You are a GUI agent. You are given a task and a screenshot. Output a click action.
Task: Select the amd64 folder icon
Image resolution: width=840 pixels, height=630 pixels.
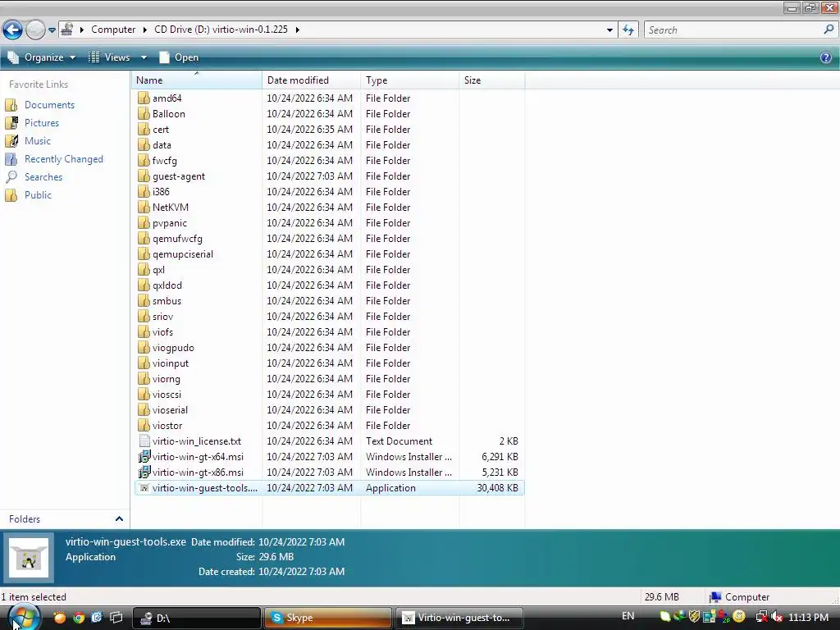(144, 98)
